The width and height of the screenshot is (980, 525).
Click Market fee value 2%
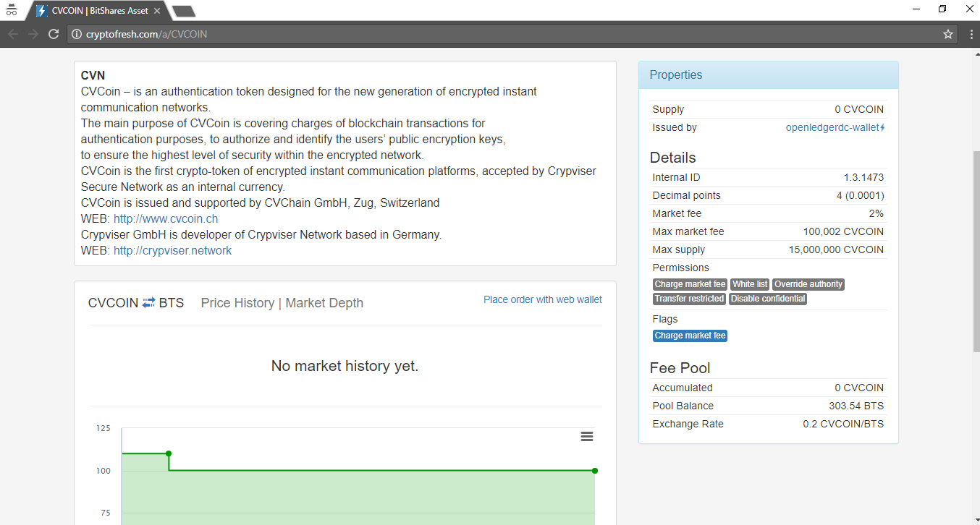(x=876, y=213)
